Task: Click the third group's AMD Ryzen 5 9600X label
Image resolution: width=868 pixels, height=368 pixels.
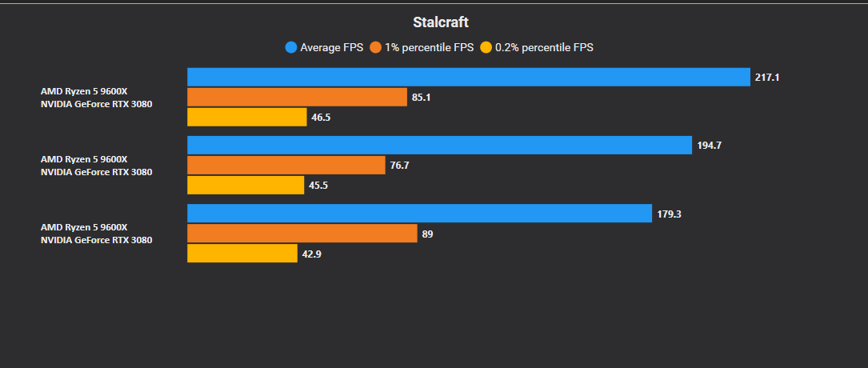Action: [x=84, y=227]
